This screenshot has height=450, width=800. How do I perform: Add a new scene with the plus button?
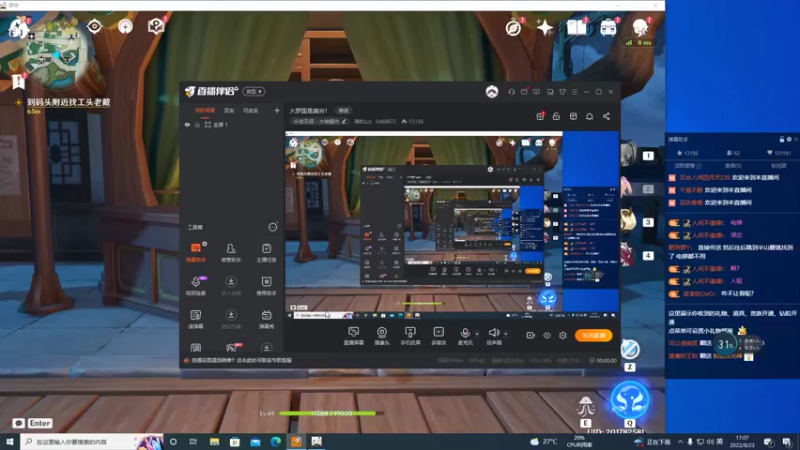277,110
